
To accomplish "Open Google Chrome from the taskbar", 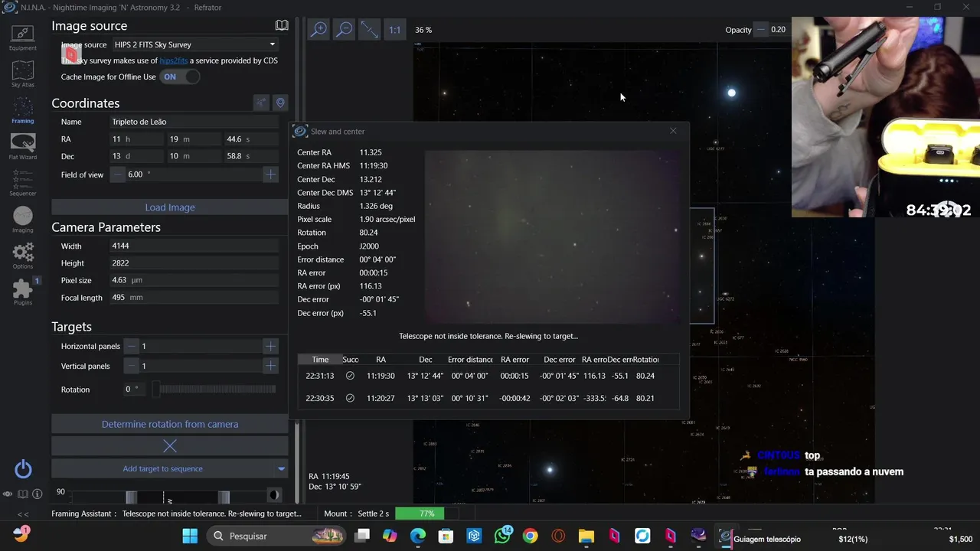I will pyautogui.click(x=530, y=536).
